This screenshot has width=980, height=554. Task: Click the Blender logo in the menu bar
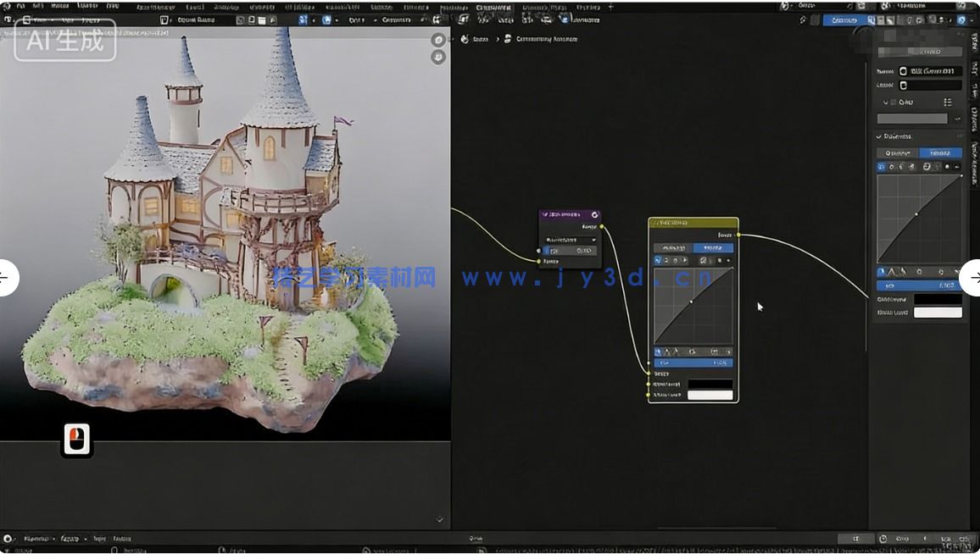(7, 6)
